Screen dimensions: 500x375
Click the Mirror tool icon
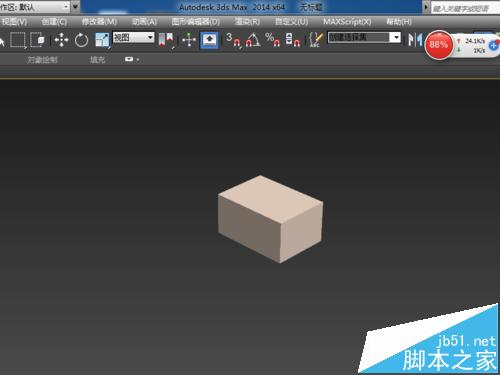(415, 40)
